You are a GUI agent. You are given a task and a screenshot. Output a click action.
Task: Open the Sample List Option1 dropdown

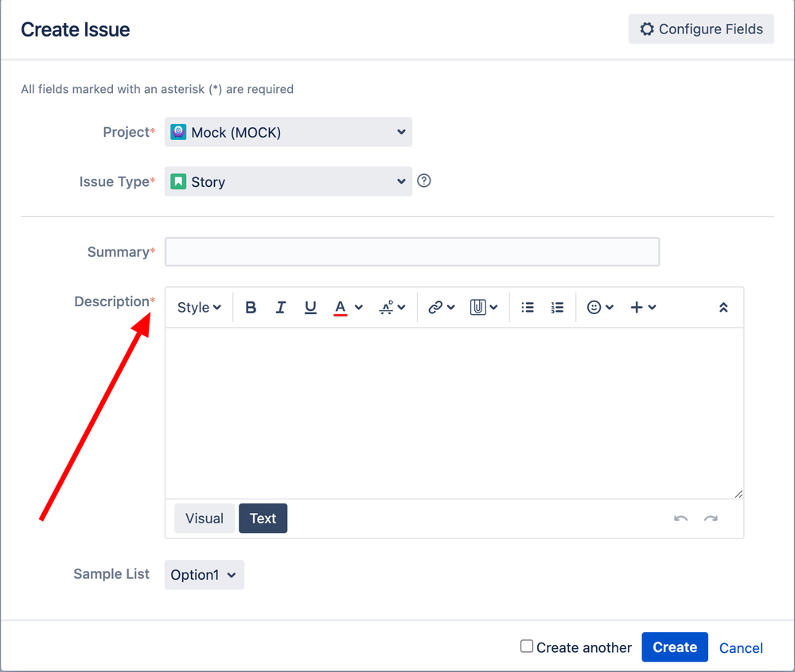(204, 575)
